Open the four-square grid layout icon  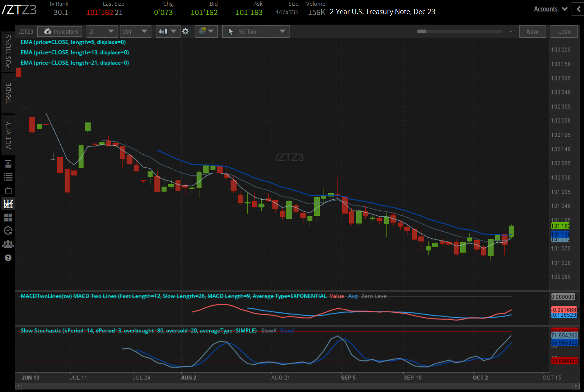pyautogui.click(x=8, y=217)
